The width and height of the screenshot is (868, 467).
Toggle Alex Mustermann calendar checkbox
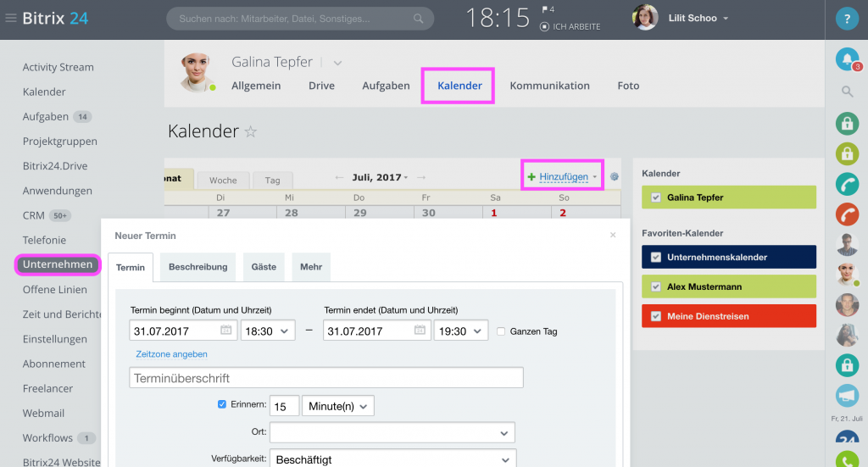[x=656, y=286]
